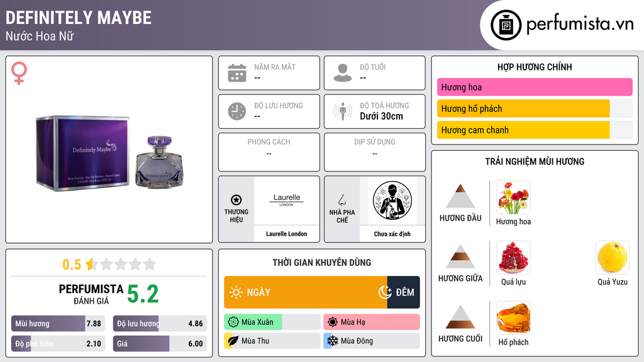
Task: Click the calendar icon beside Năm Ra Mắt
Action: tap(237, 73)
